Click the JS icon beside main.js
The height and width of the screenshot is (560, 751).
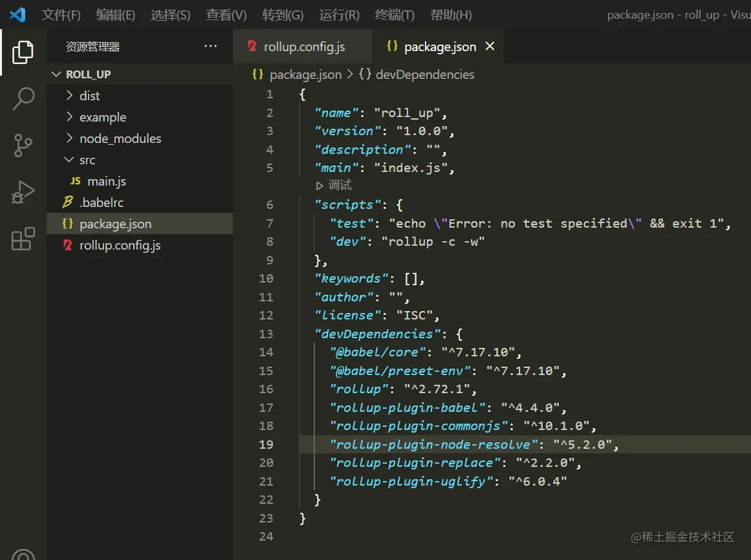pos(75,181)
